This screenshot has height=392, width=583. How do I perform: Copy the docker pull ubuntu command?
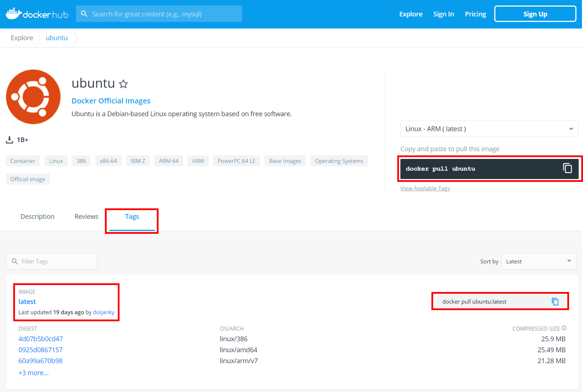pyautogui.click(x=567, y=168)
